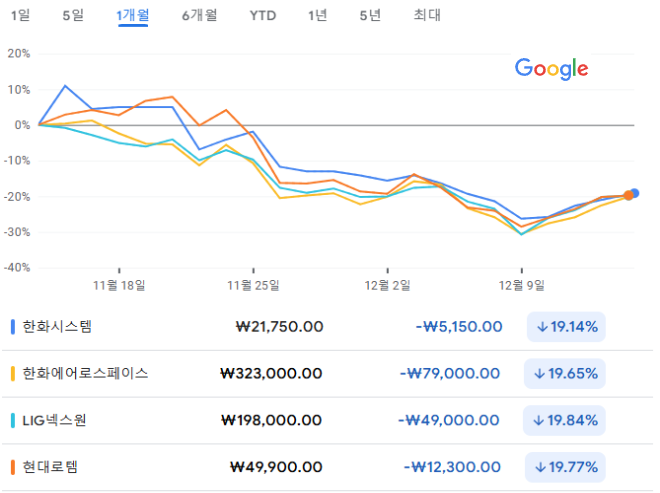This screenshot has width=660, height=493.
Task: Click the -30% y-axis label
Action: (17, 232)
